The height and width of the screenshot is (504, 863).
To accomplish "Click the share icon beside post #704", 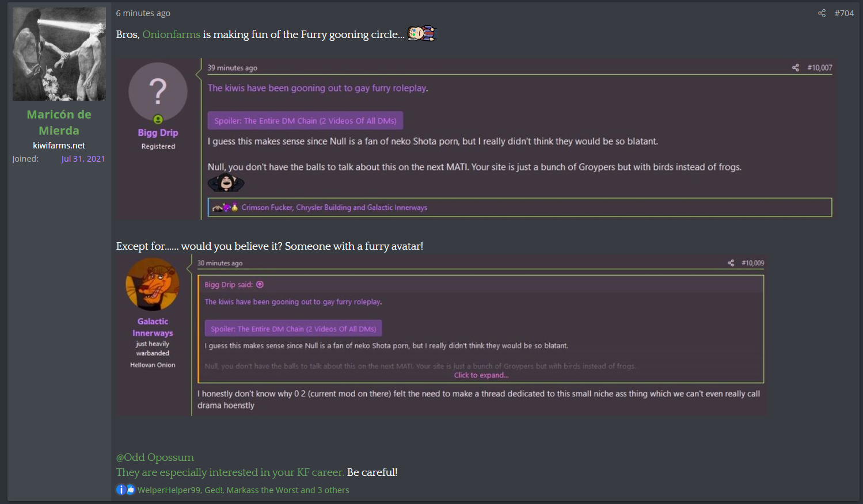I will point(822,13).
